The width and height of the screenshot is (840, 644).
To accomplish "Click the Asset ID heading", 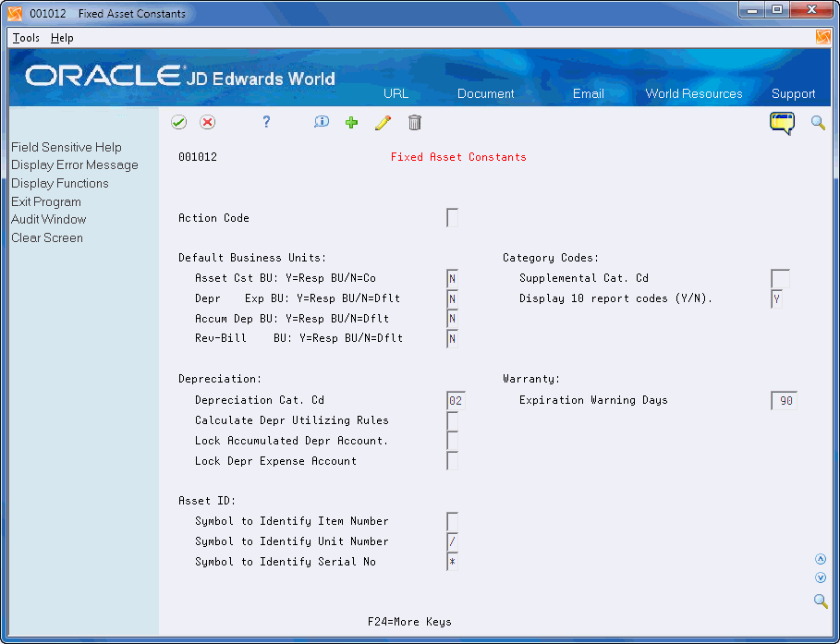I will click(207, 501).
